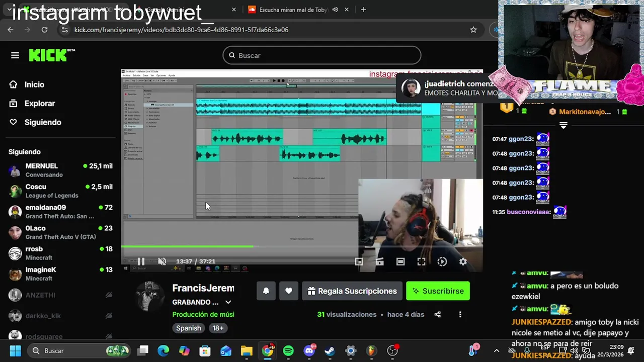Select the Spanish language tag
Viewport: 644px width, 362px height.
click(x=189, y=328)
